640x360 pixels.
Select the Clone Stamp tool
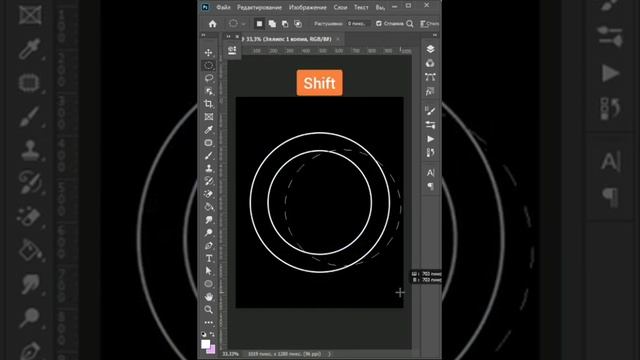click(x=209, y=168)
